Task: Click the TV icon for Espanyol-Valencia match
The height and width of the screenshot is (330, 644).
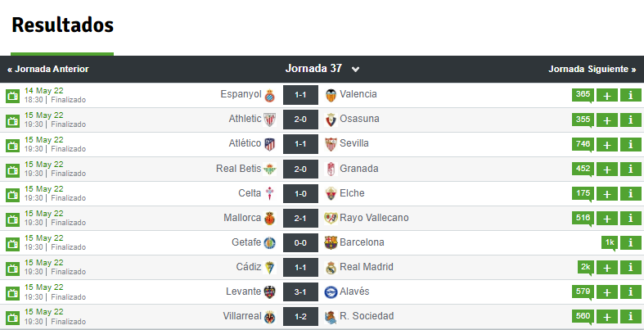Action: coord(13,96)
